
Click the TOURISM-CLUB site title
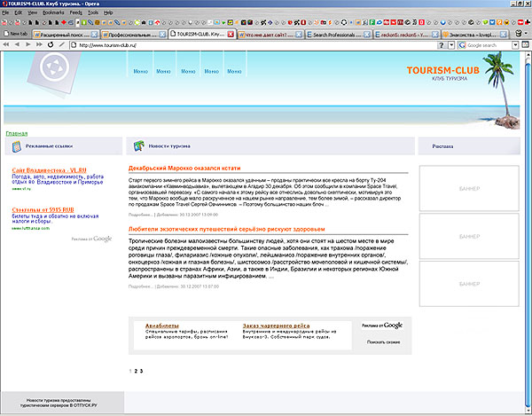442,70
